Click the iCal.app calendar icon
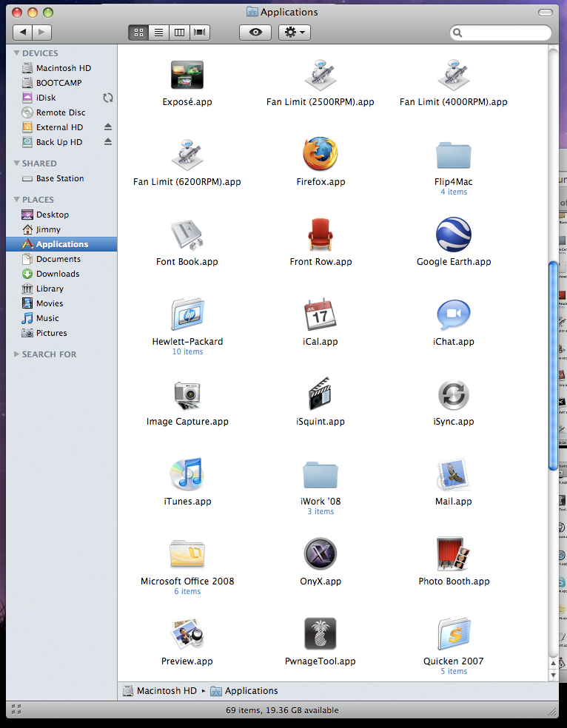 pyautogui.click(x=321, y=314)
